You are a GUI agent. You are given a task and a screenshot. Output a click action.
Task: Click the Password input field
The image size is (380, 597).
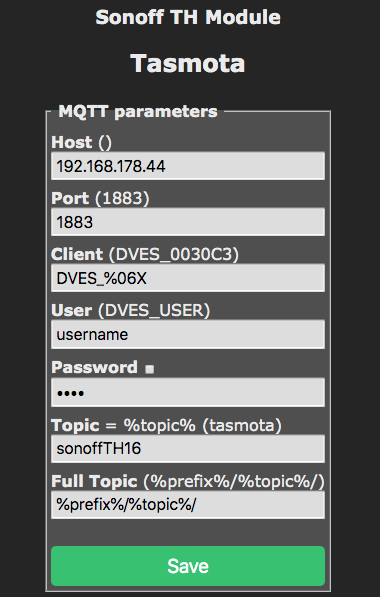pos(188,392)
